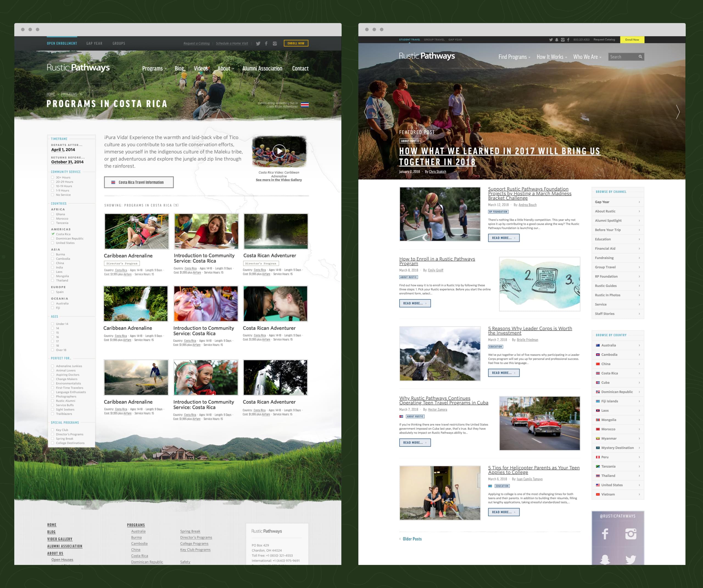The image size is (703, 588).
Task: Click Snapchat ghost icon in right page top bar
Action: (556, 40)
